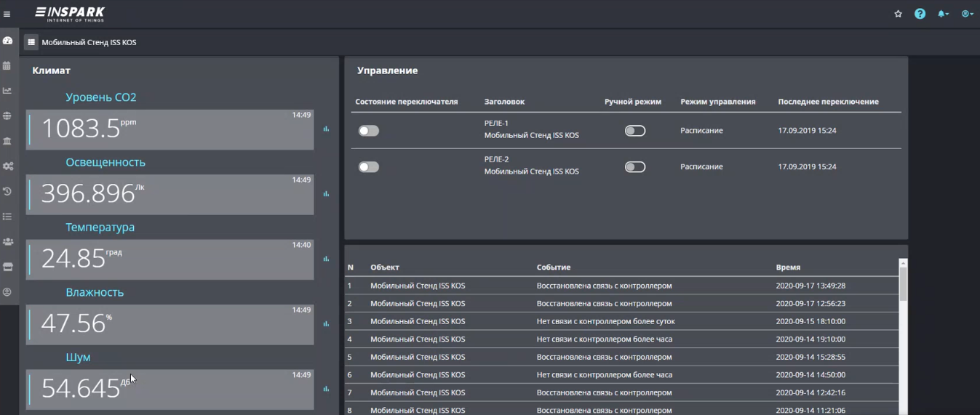
Task: Click the star favorites icon
Action: (x=898, y=14)
